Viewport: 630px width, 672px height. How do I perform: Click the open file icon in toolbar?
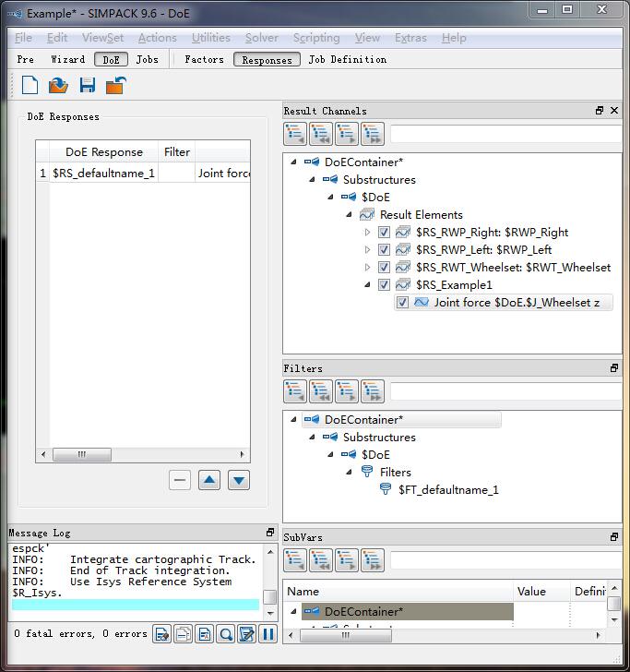[58, 85]
